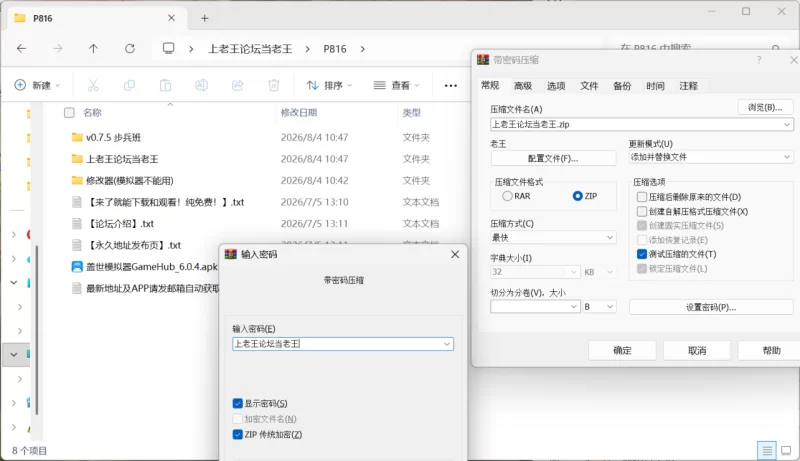The width and height of the screenshot is (800, 461).
Task: Click the Paste clipboard icon
Action: tap(165, 85)
